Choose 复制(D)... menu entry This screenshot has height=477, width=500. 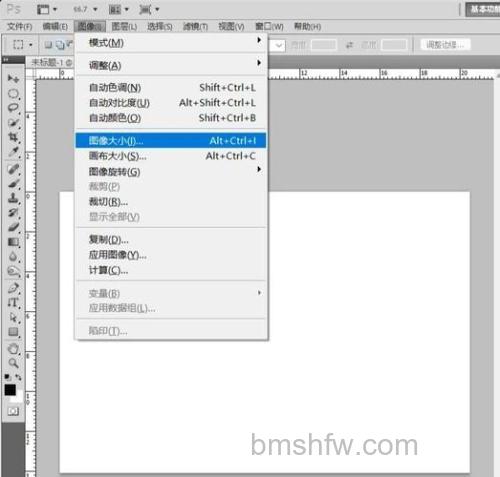tap(171, 239)
